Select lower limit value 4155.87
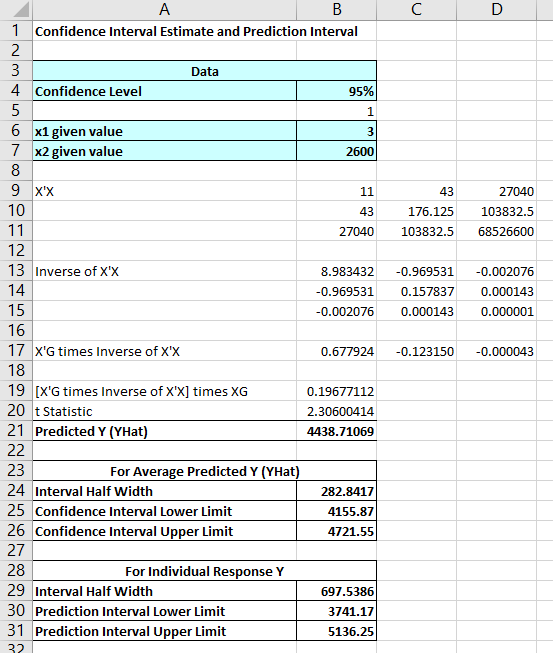 click(x=336, y=511)
